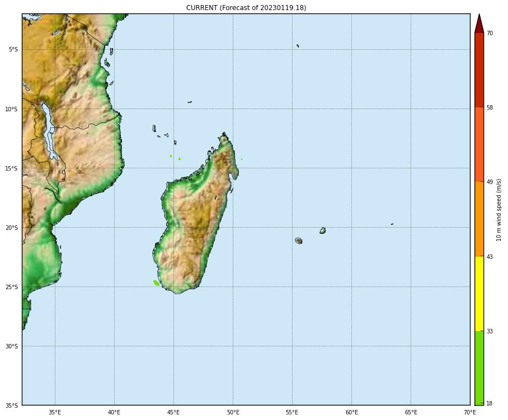The width and height of the screenshot is (508, 420).
Task: Click the 50°E longitude axis label
Action: (233, 413)
